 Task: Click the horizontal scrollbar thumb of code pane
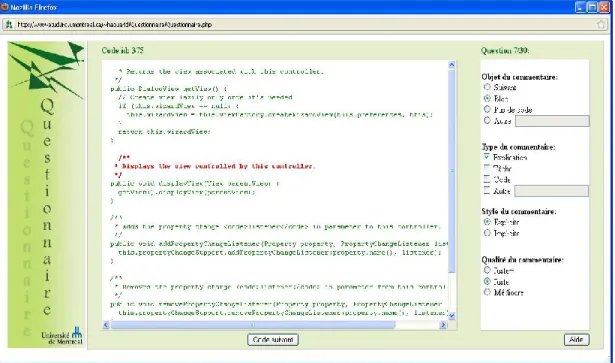point(253,325)
